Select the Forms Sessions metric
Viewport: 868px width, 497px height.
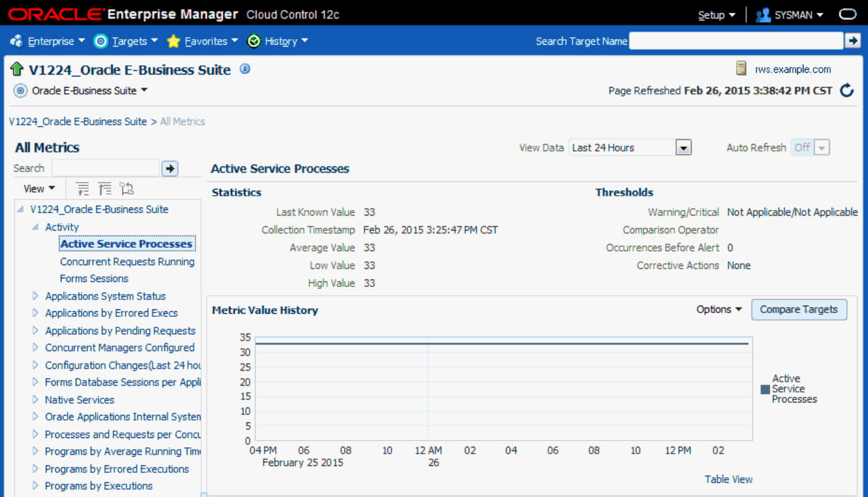pyautogui.click(x=94, y=279)
